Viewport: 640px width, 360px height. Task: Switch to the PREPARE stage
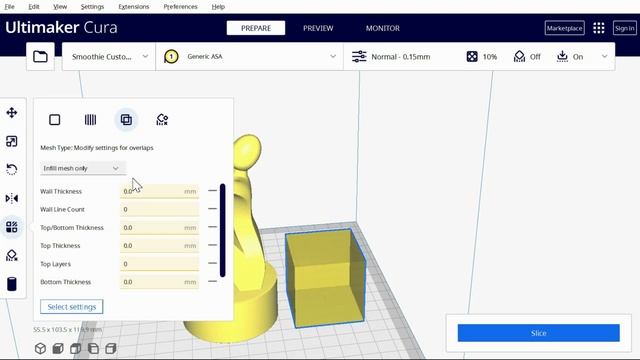(x=256, y=28)
